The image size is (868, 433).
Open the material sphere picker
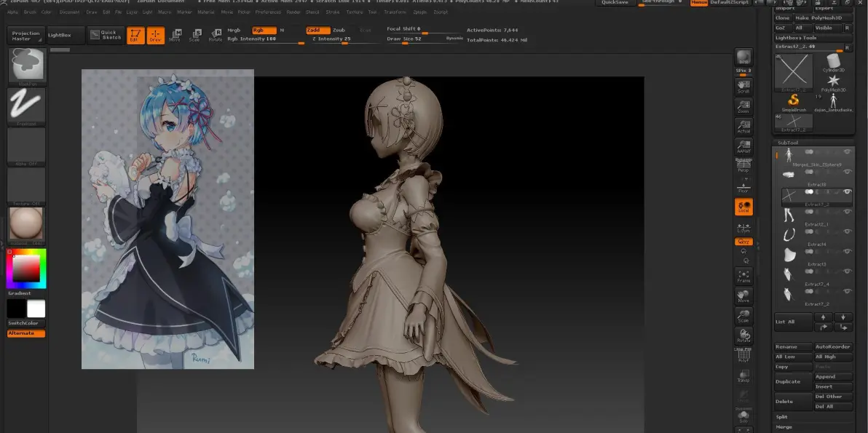point(26,226)
